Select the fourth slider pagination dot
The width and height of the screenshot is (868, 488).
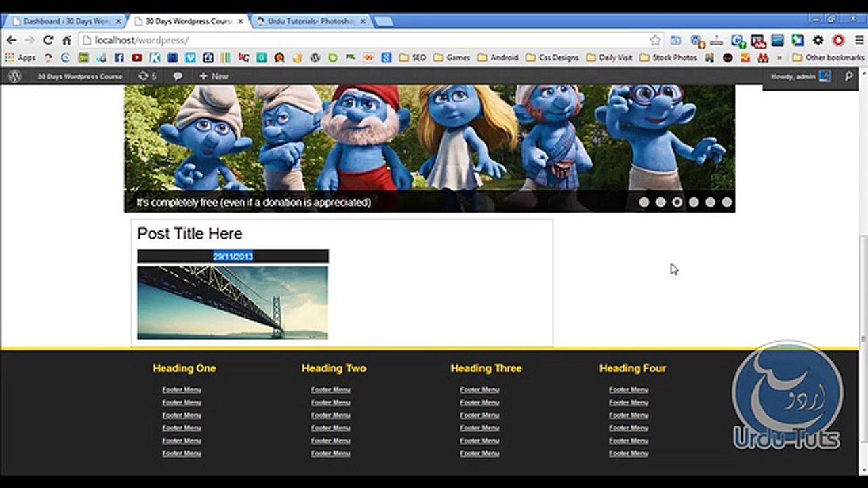(694, 202)
